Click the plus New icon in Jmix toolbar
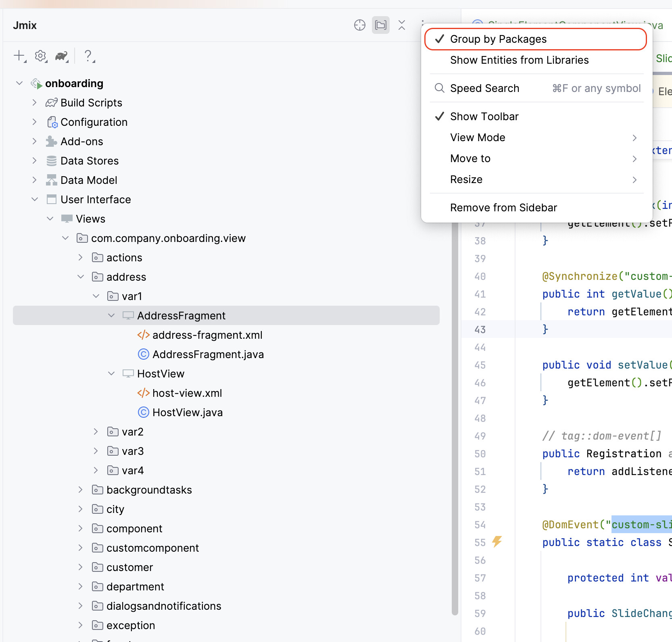Image resolution: width=672 pixels, height=642 pixels. [x=19, y=56]
